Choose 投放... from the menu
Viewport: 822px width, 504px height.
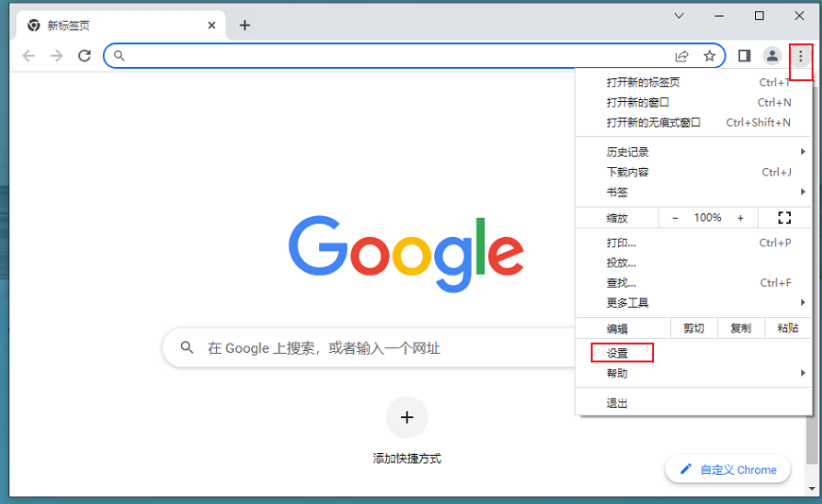click(x=693, y=262)
